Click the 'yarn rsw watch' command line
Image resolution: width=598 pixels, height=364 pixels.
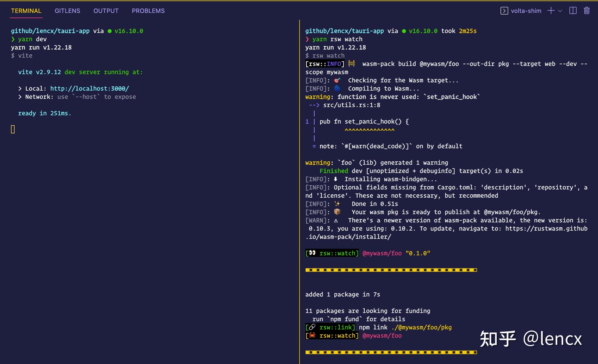[337, 39]
